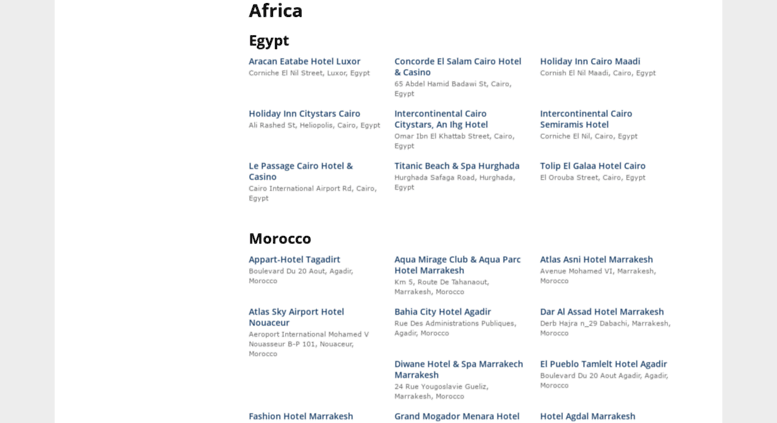The image size is (777, 423).
Task: Click address Avenue Mohamed VI, Marrakesh
Action: 598,276
